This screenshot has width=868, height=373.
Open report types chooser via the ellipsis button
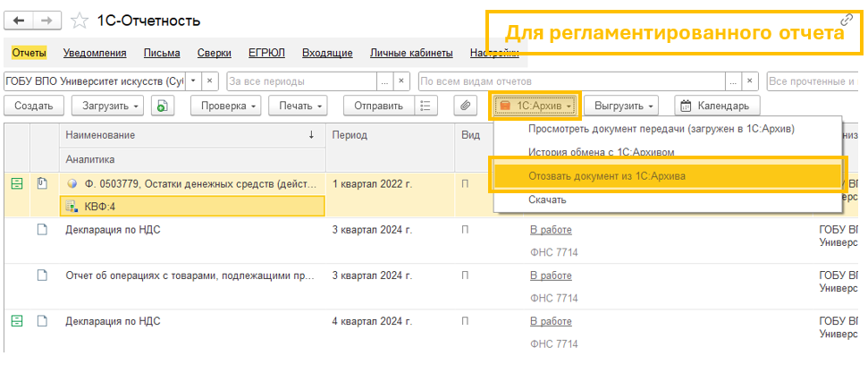(x=734, y=81)
